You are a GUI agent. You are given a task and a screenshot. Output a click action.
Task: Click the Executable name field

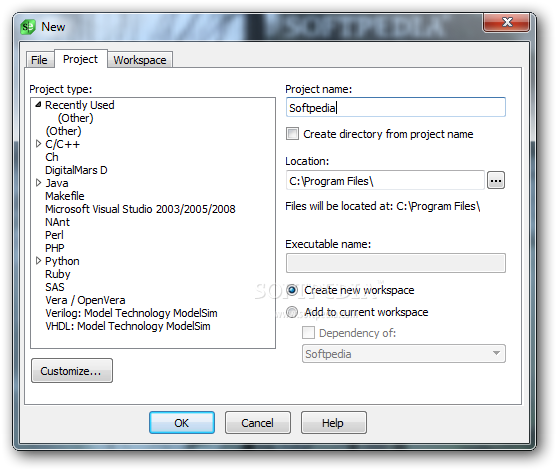click(396, 263)
